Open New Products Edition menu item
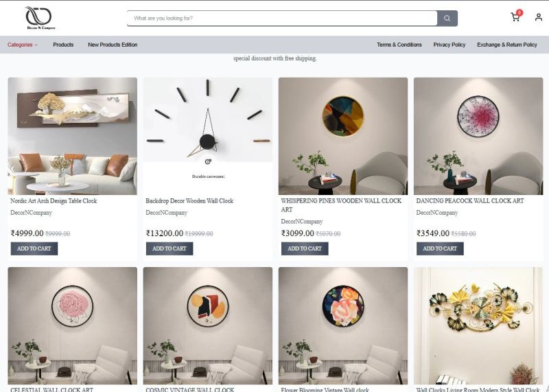The width and height of the screenshot is (549, 392). click(x=113, y=45)
